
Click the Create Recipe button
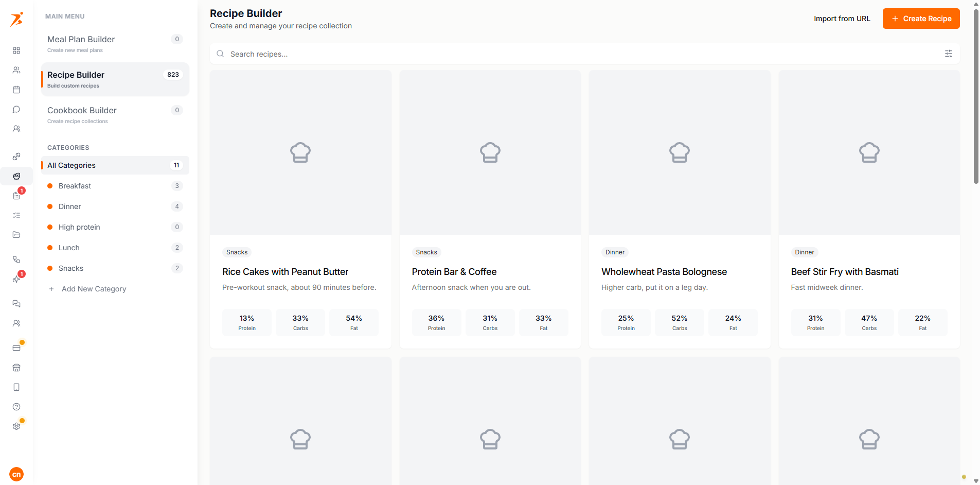click(921, 19)
